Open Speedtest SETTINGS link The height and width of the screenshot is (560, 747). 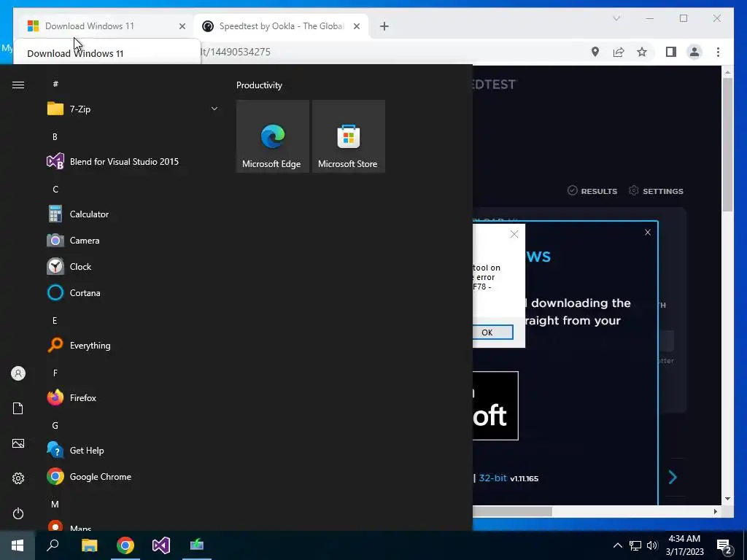(656, 191)
